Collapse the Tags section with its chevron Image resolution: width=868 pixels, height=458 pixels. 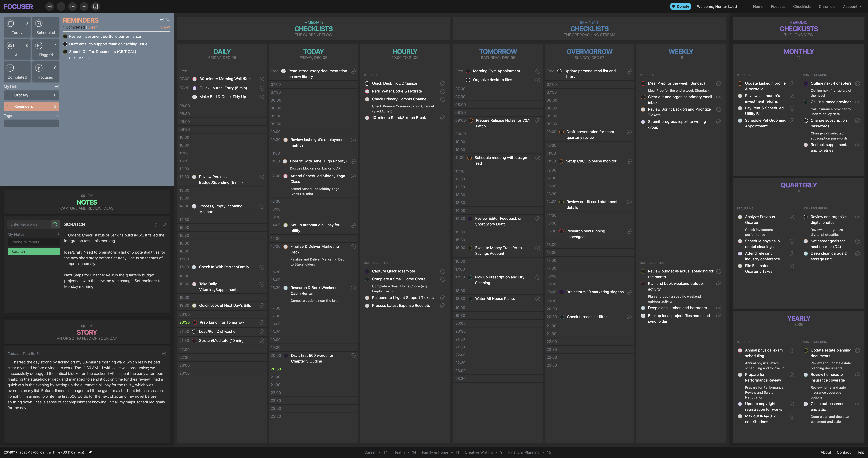point(57,116)
